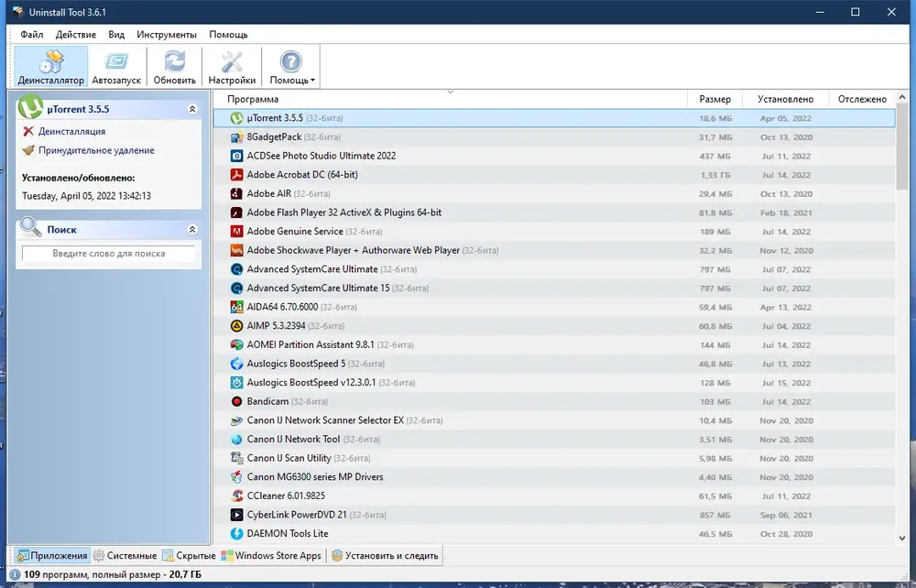Open the Деинсталлятор toolbar section
Viewport: 916px width, 588px height.
[x=50, y=67]
